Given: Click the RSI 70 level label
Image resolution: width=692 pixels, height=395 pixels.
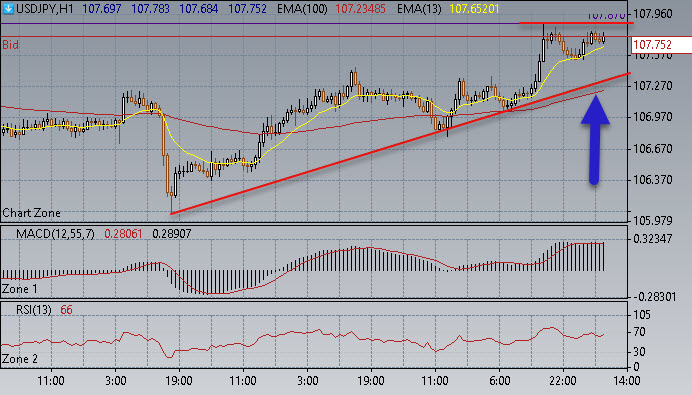Looking at the screenshot, I should click(x=639, y=332).
